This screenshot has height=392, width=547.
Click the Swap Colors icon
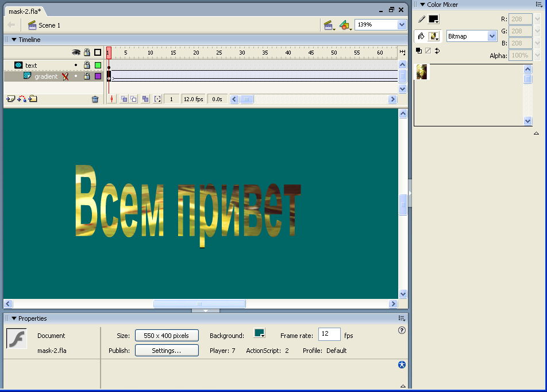pyautogui.click(x=437, y=51)
